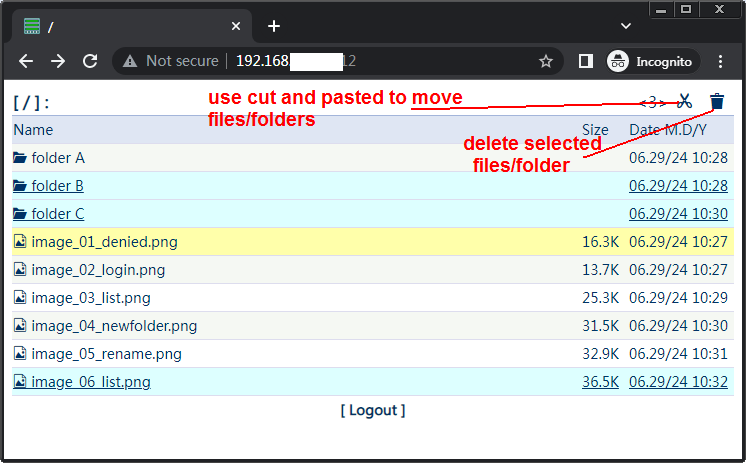Sort files by Name column
This screenshot has width=746, height=463.
click(33, 130)
